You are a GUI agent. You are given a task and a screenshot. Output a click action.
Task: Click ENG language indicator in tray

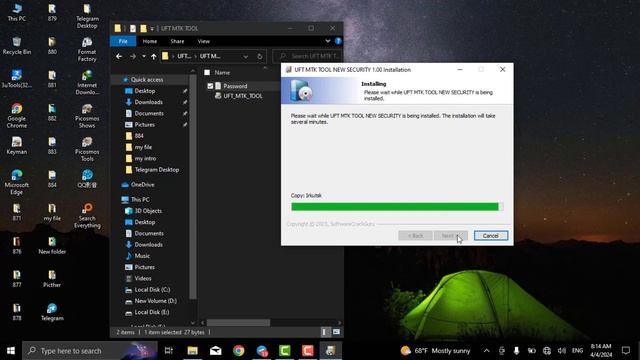point(577,351)
